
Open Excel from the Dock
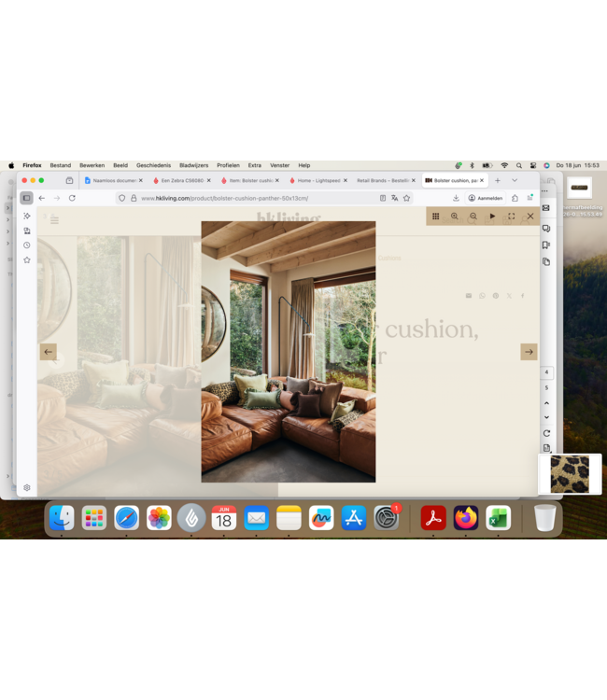point(499,518)
